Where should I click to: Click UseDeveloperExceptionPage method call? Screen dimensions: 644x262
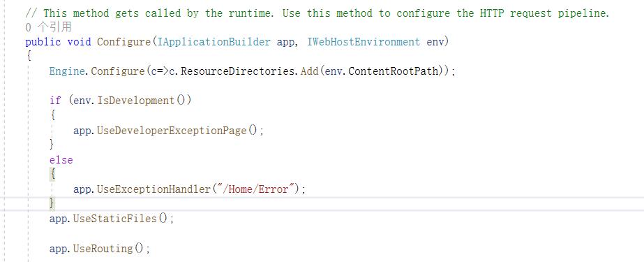(172, 131)
